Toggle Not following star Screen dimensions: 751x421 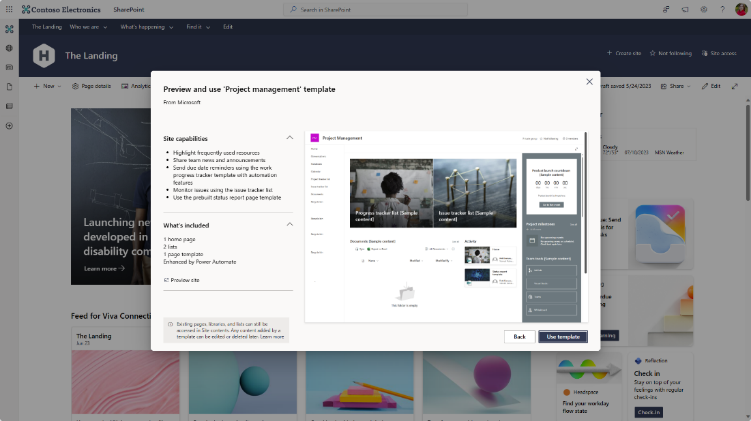tap(671, 53)
